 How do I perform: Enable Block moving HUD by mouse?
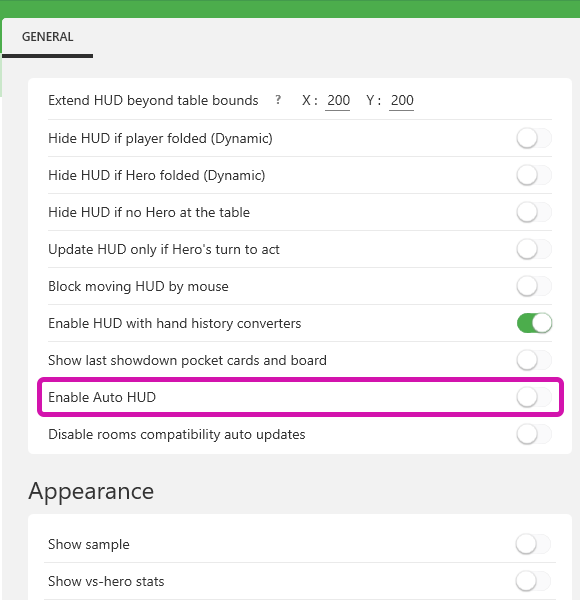click(x=534, y=286)
